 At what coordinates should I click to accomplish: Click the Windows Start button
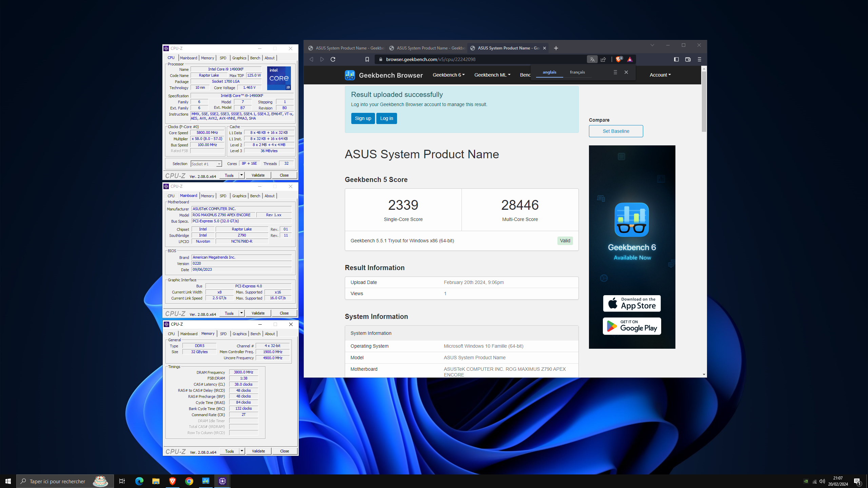[8, 481]
